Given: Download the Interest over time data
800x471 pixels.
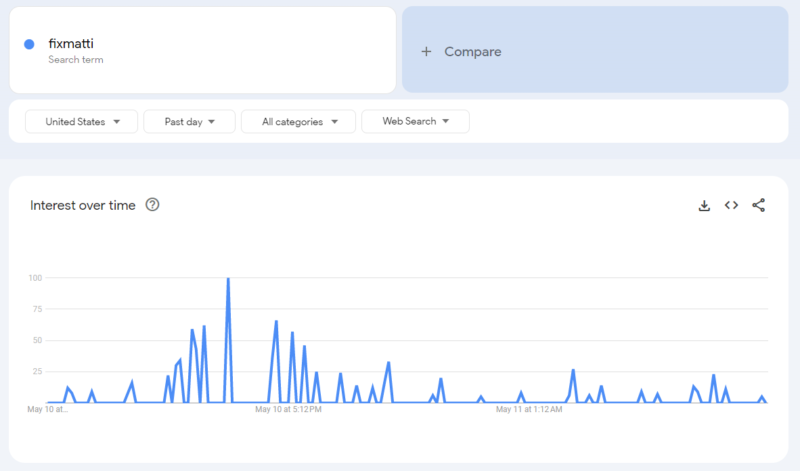Looking at the screenshot, I should [x=704, y=205].
